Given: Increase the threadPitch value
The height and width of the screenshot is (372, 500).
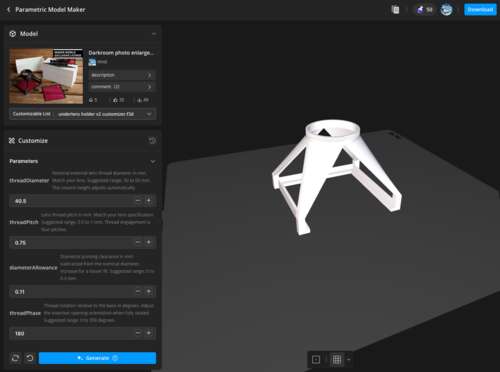Looking at the screenshot, I should 149,242.
